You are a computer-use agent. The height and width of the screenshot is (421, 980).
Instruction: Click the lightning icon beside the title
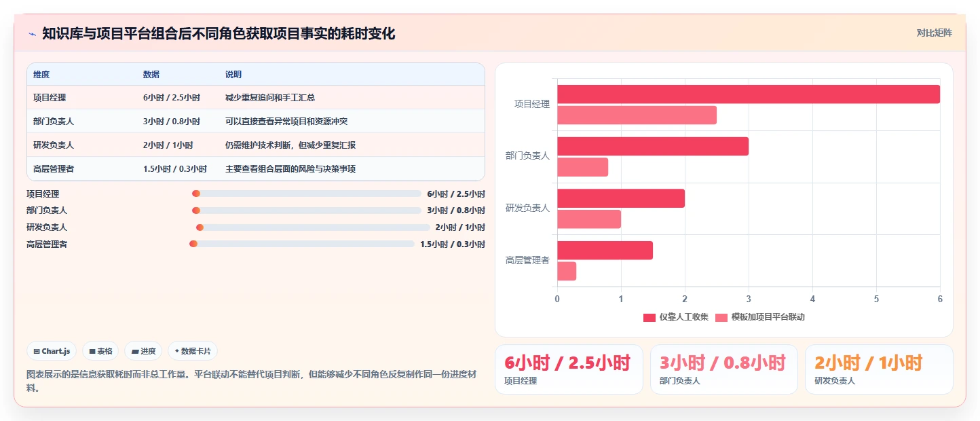tap(32, 34)
